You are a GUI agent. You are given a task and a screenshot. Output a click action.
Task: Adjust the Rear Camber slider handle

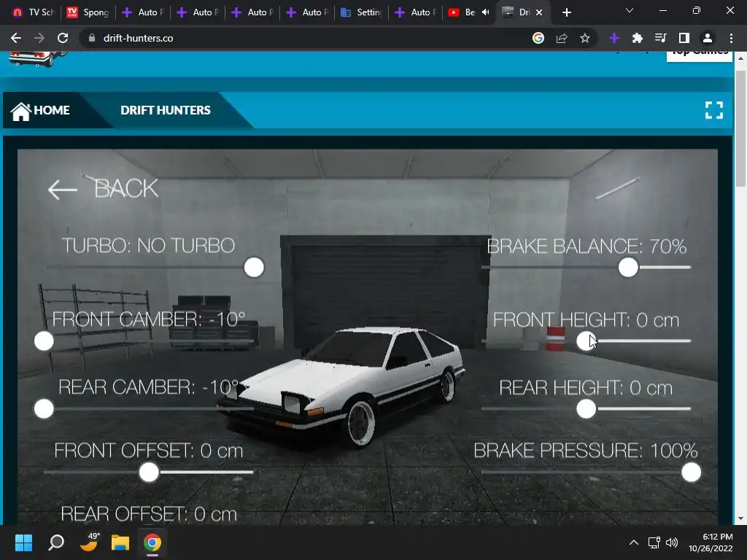44,408
